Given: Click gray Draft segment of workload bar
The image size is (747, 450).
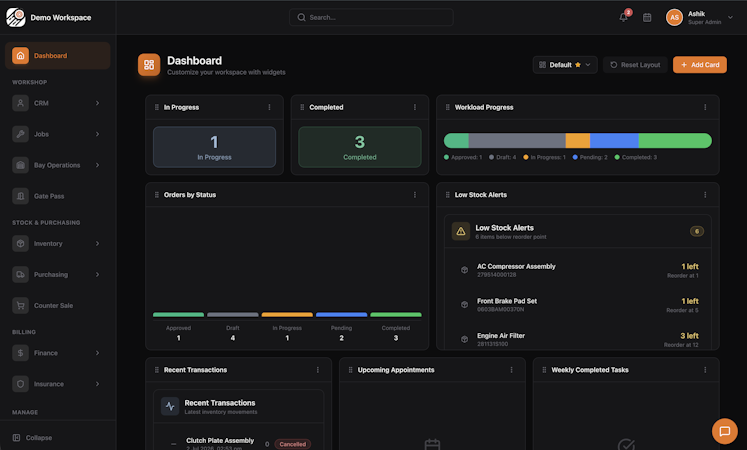Looking at the screenshot, I should [x=517, y=140].
